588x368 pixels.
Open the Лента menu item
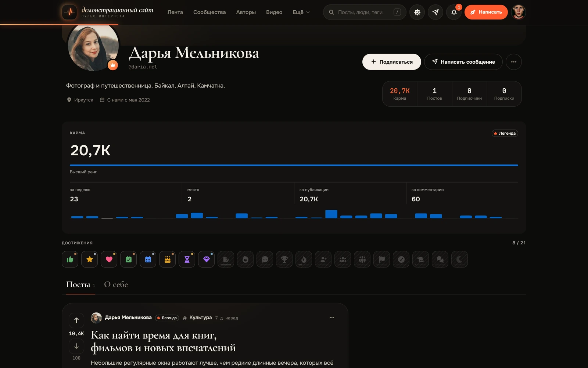point(175,12)
